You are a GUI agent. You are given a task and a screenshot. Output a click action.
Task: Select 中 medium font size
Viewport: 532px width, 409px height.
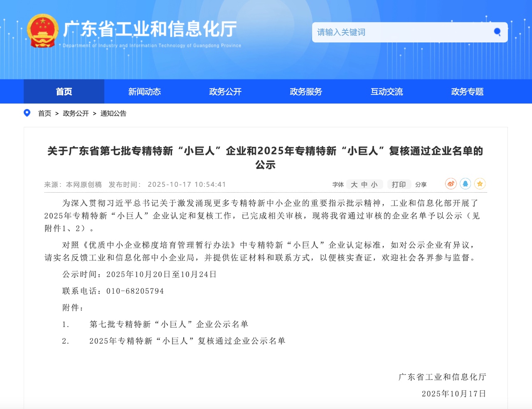coord(364,184)
